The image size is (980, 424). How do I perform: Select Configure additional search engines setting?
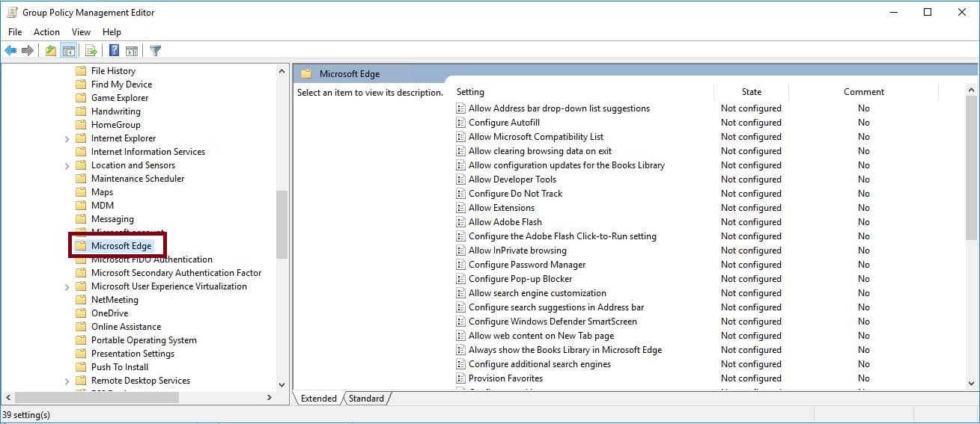click(540, 364)
